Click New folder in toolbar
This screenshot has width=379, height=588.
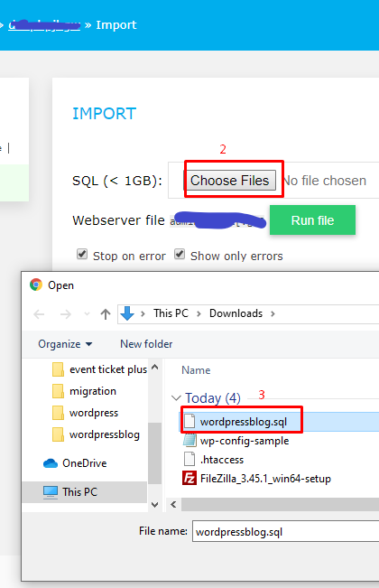point(146,344)
